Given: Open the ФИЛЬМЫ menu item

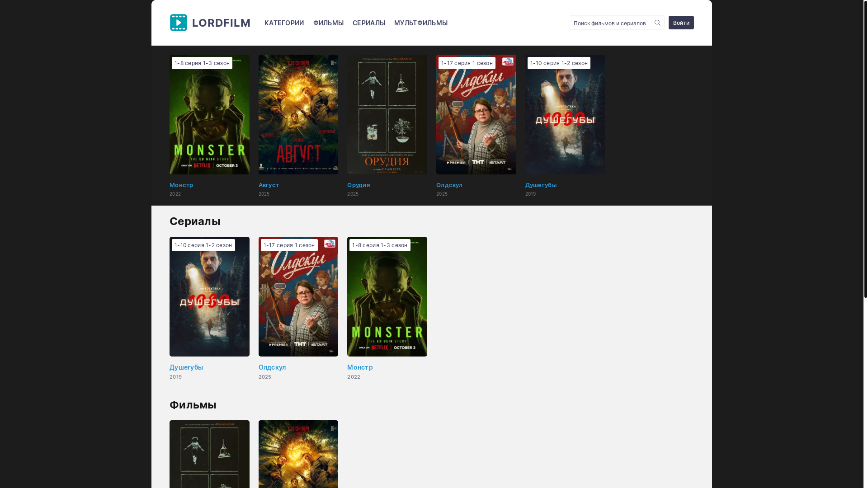Looking at the screenshot, I should (328, 23).
